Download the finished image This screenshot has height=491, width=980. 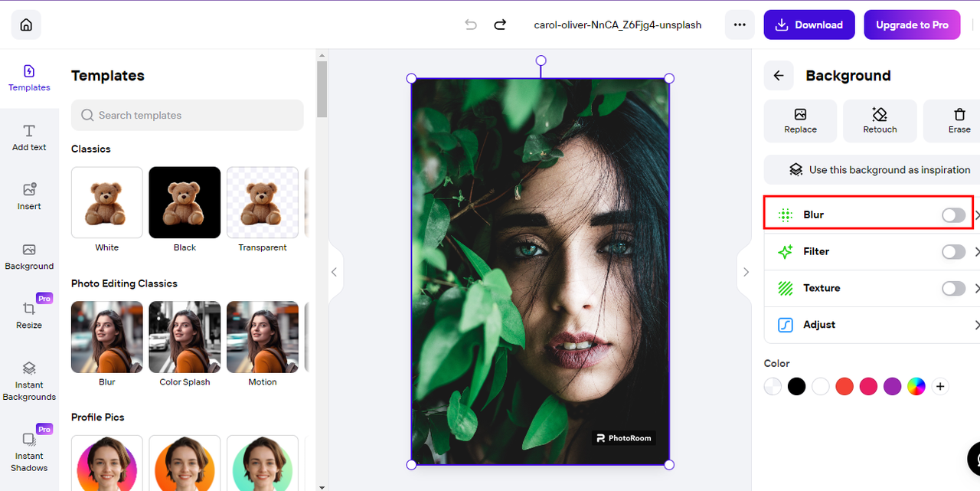pos(809,25)
